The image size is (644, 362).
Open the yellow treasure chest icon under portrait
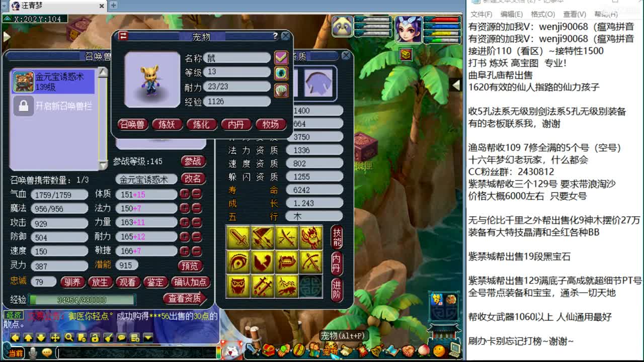point(406,54)
